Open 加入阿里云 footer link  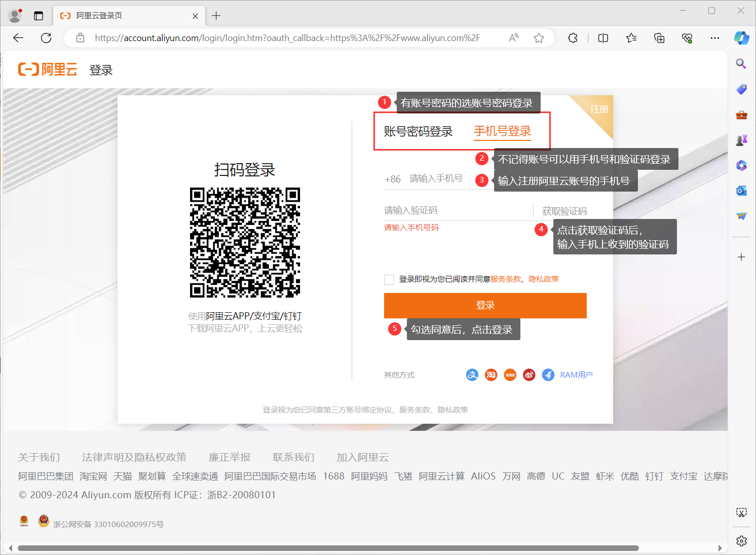pos(363,457)
